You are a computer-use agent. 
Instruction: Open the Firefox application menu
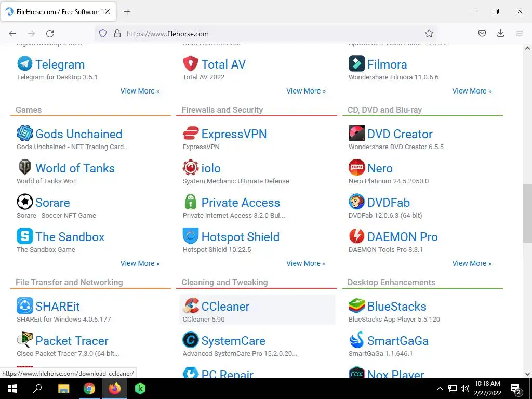[x=520, y=33]
